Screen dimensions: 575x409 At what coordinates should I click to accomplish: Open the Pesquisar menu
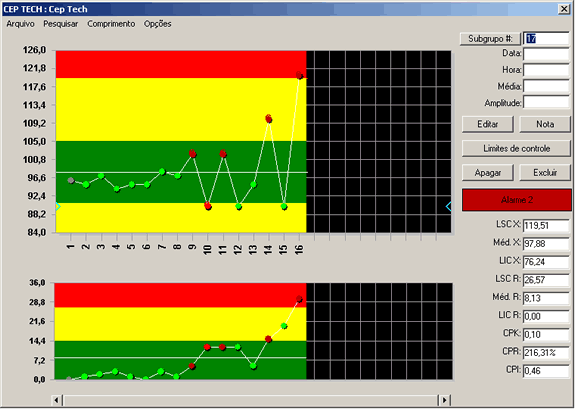(x=61, y=24)
